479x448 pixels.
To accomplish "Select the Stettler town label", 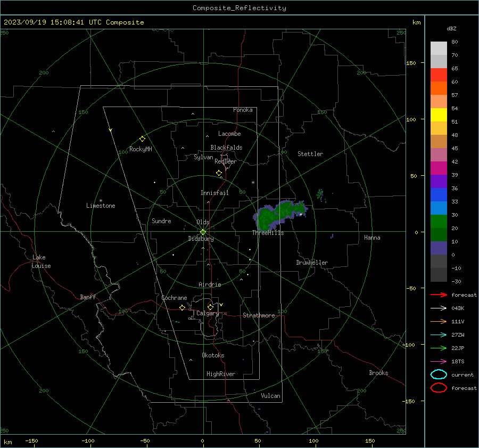I will pos(310,154).
